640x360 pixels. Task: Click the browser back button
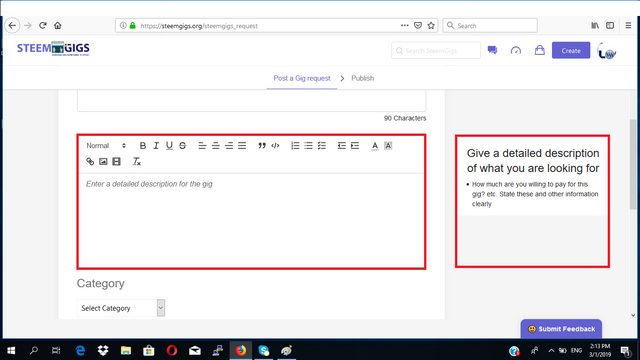(12, 25)
